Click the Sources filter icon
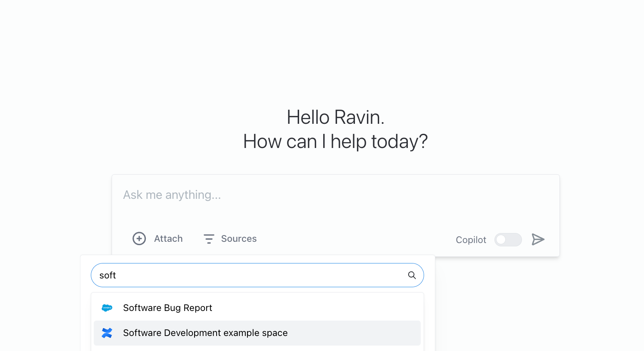 tap(209, 239)
